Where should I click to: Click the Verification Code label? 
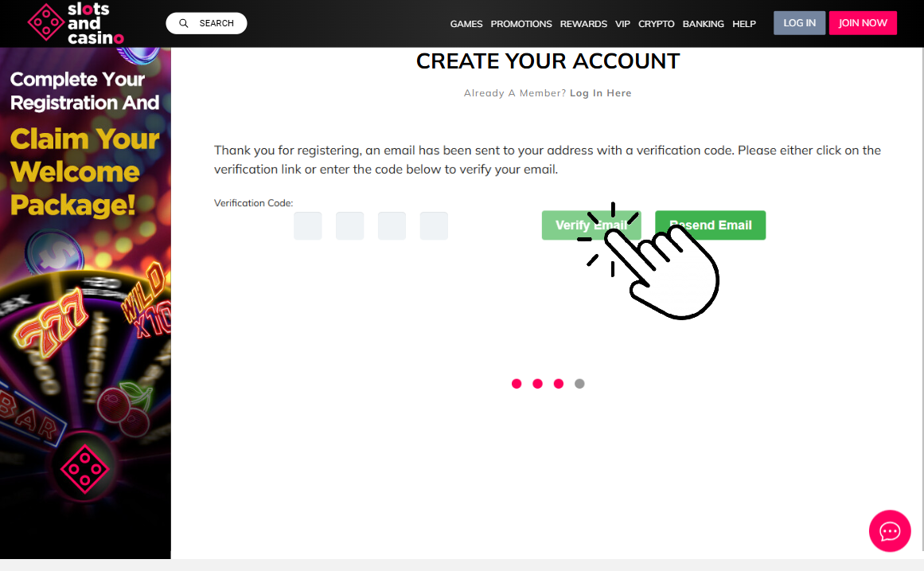click(253, 203)
